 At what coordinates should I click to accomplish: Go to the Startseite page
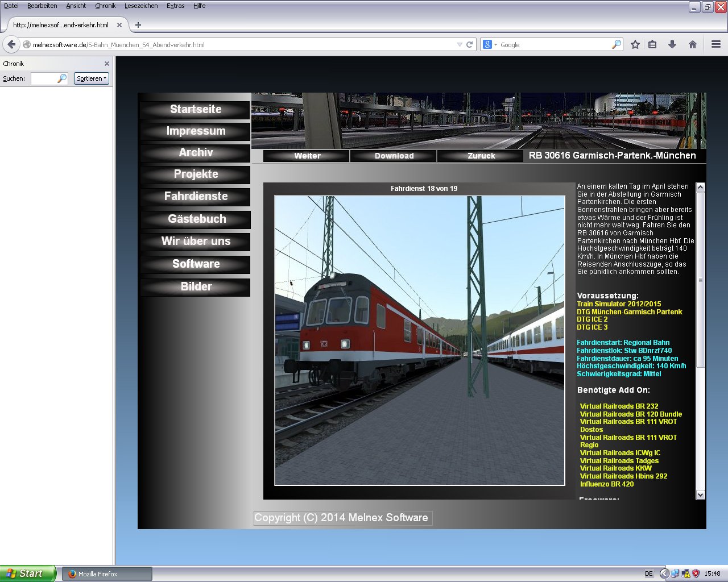[196, 109]
